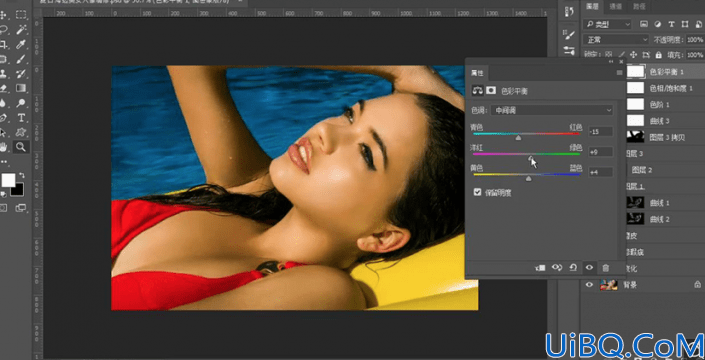Reset adjustment to defaults
705x360 pixels.
coord(573,268)
